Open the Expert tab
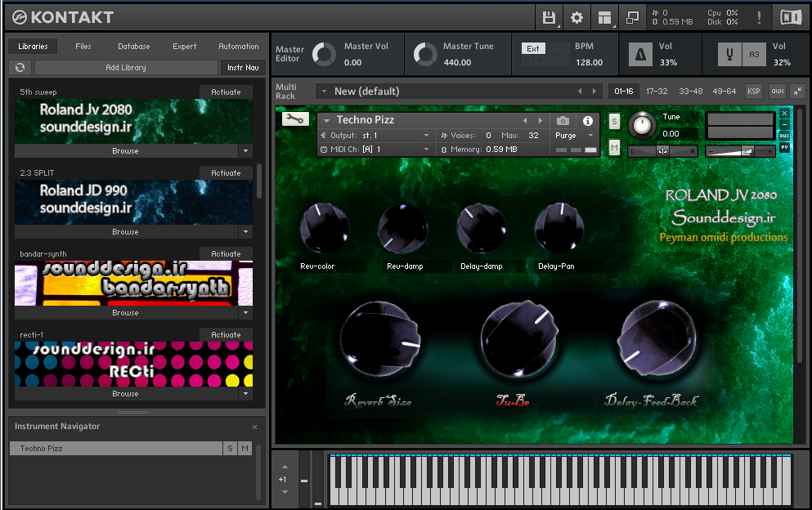 point(184,47)
